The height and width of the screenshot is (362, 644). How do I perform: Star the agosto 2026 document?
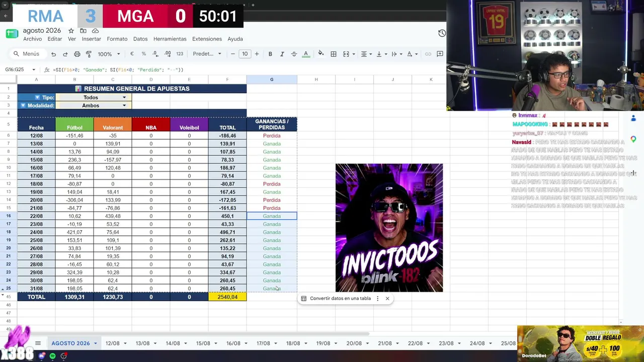[x=71, y=31]
